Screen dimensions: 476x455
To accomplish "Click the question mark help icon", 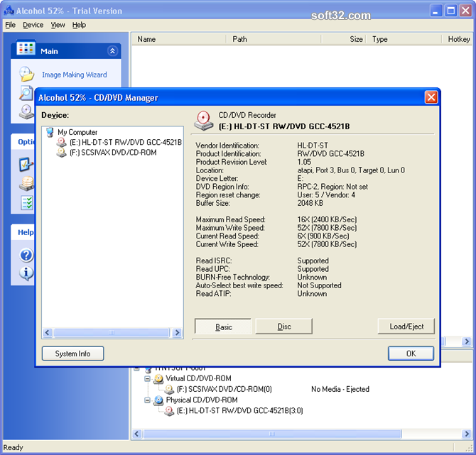I will 26,255.
